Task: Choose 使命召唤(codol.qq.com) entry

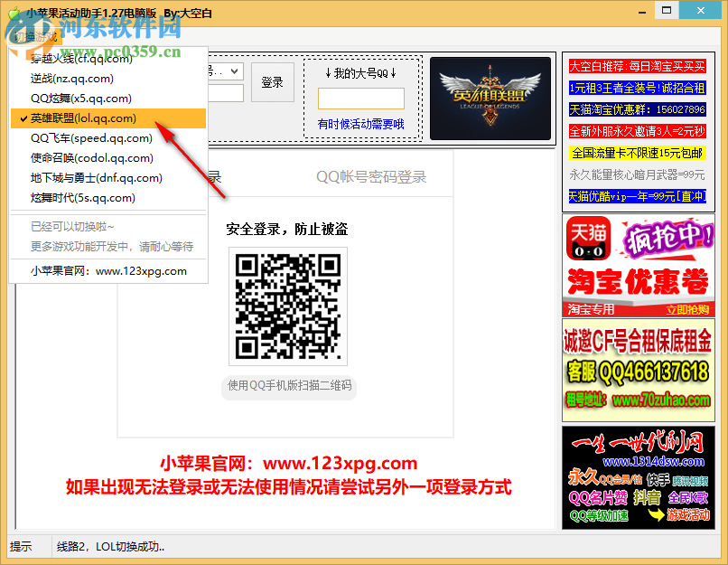Action: [x=108, y=158]
